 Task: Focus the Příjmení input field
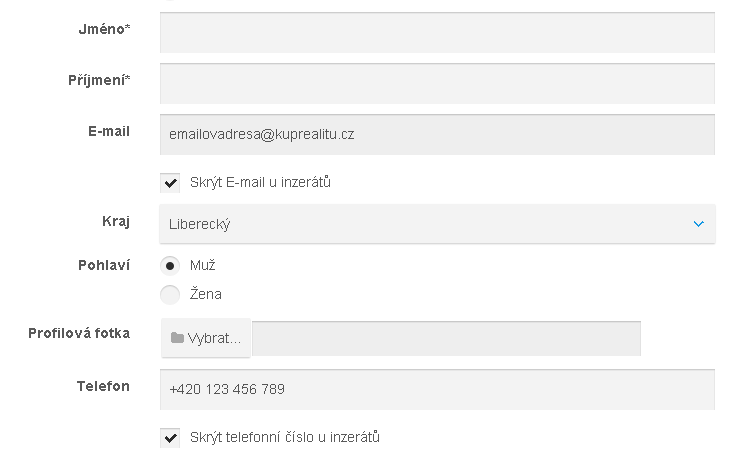pos(436,84)
